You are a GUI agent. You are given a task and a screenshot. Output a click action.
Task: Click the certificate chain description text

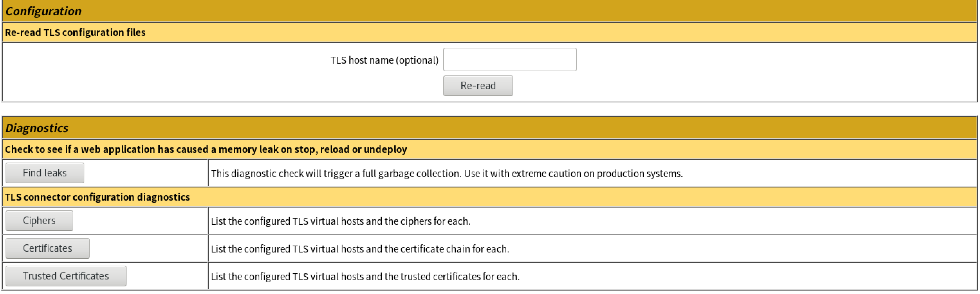click(x=360, y=249)
